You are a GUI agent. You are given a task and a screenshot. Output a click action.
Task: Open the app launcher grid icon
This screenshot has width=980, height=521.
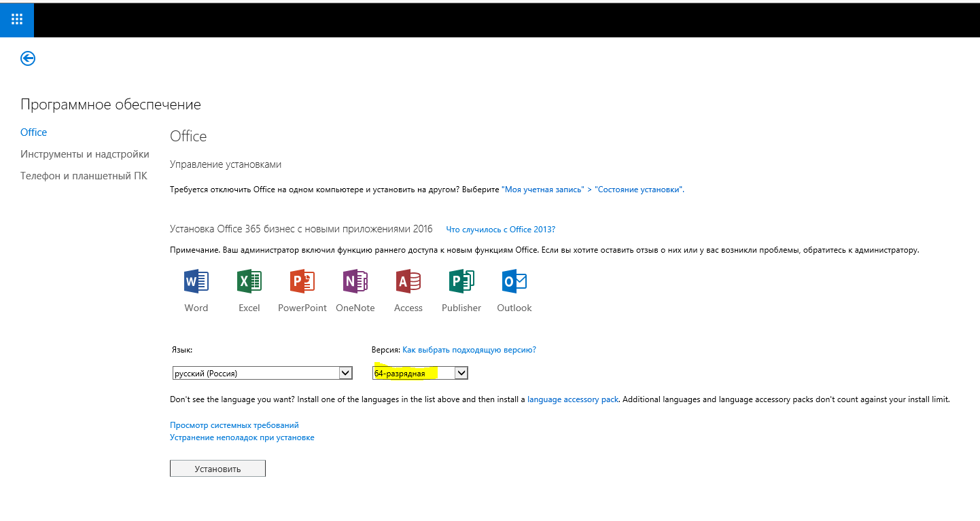[x=17, y=19]
